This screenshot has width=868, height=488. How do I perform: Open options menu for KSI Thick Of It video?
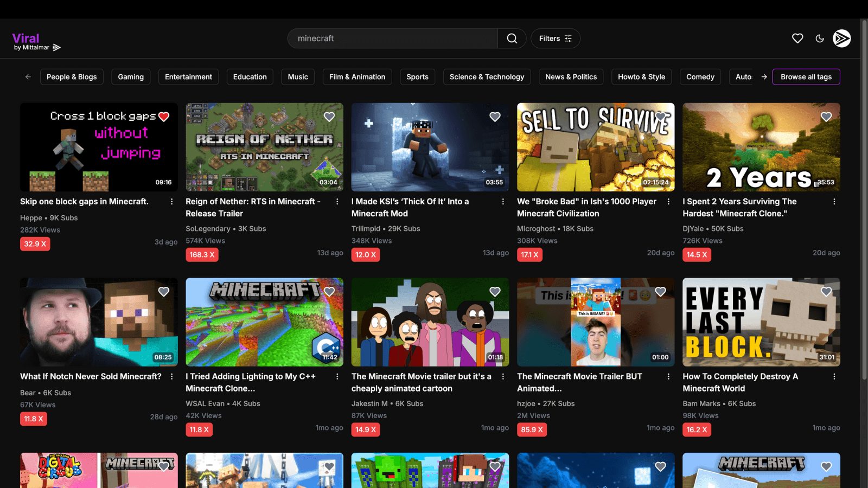pos(503,202)
